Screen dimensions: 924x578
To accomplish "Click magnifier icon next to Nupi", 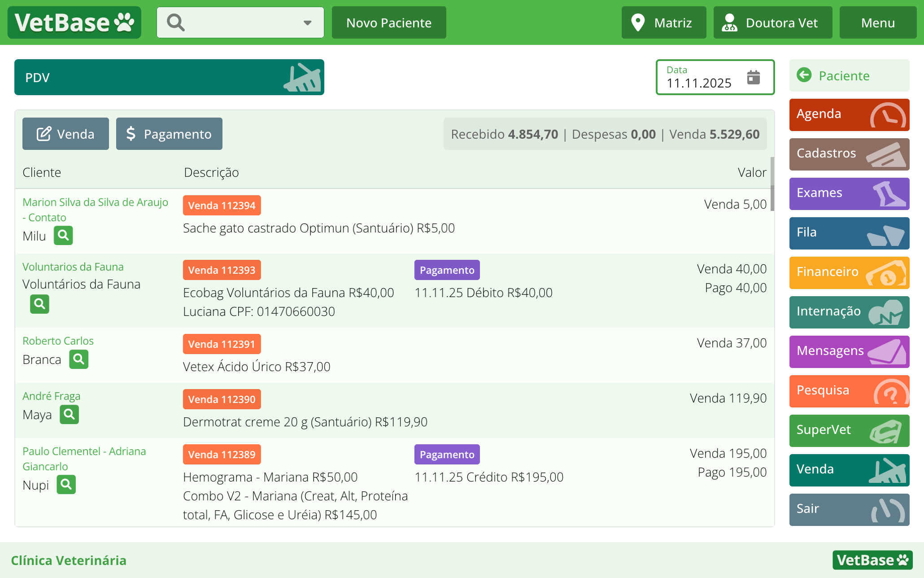I will [x=66, y=484].
